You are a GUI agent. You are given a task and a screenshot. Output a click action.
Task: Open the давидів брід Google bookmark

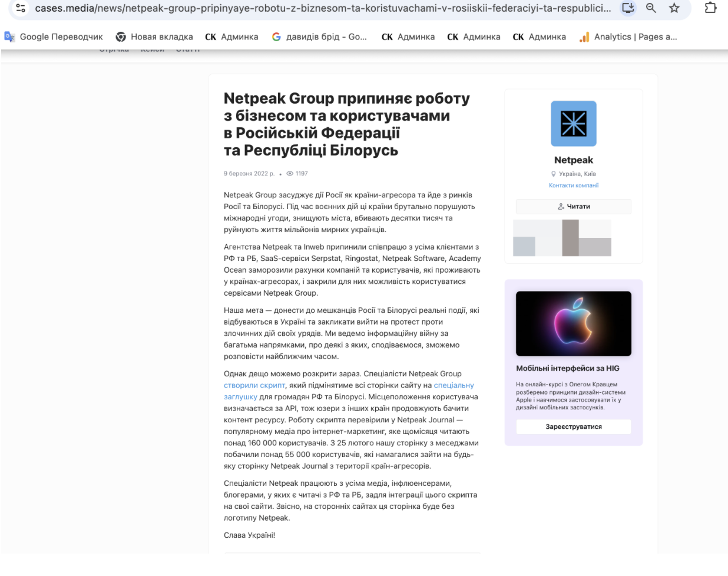319,37
